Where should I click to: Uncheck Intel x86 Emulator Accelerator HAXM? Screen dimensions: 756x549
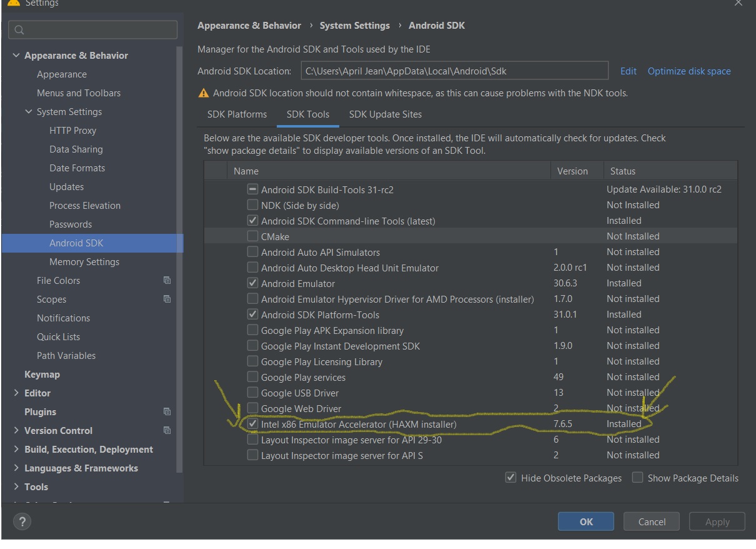pyautogui.click(x=252, y=424)
